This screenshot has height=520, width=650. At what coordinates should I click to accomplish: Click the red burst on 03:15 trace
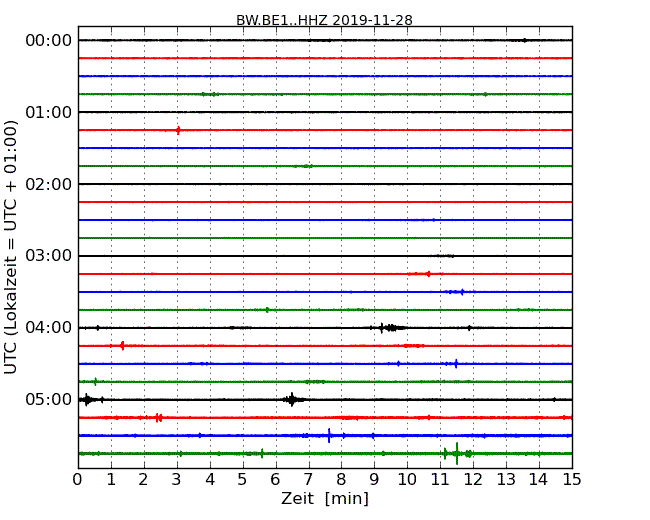(x=423, y=274)
